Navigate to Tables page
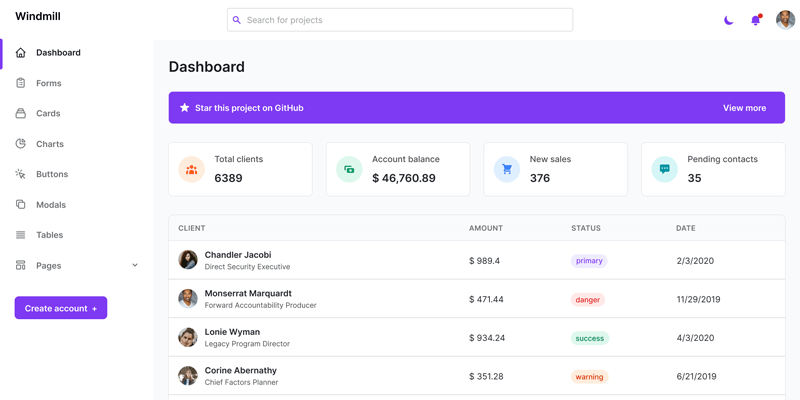 (x=49, y=235)
